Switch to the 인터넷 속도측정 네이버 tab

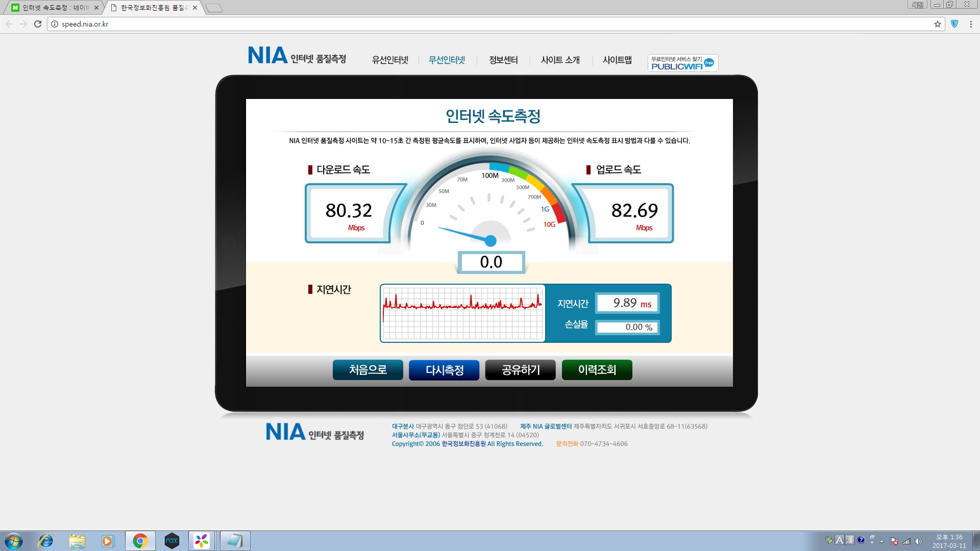click(55, 8)
